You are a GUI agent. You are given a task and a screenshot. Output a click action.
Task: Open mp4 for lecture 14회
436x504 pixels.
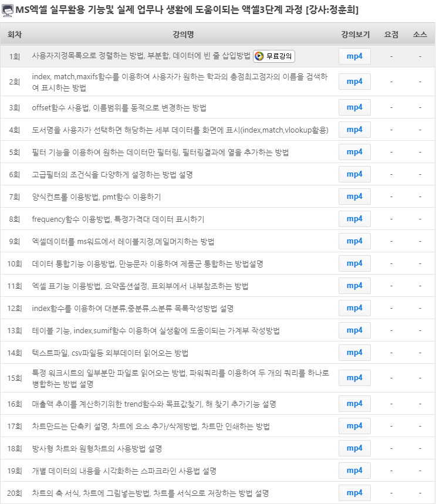(354, 353)
